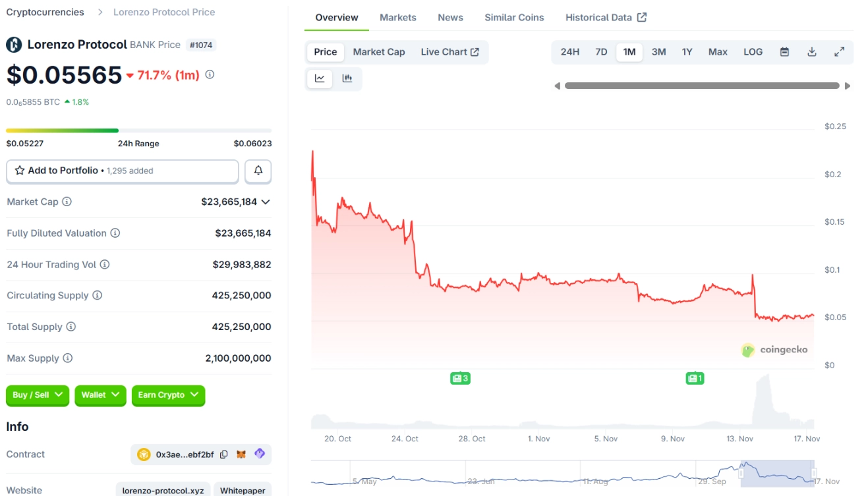Toggle LOG scale on chart
The height and width of the screenshot is (496, 868).
click(753, 52)
